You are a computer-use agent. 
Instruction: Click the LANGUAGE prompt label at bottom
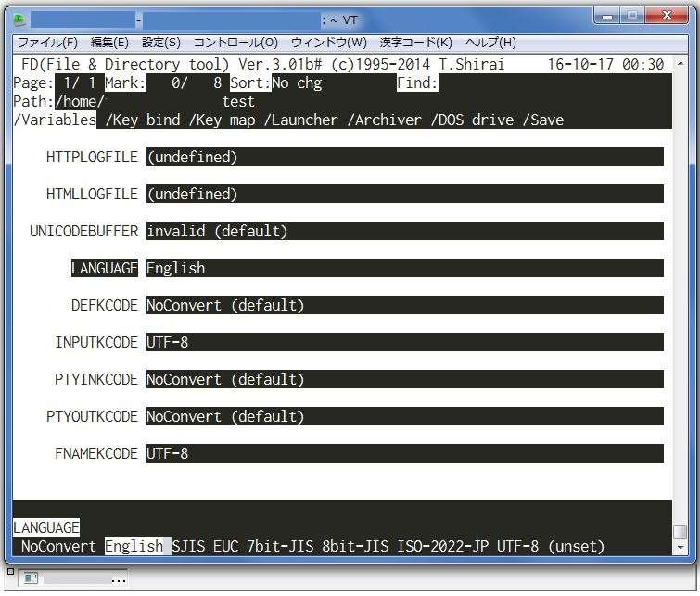(46, 527)
